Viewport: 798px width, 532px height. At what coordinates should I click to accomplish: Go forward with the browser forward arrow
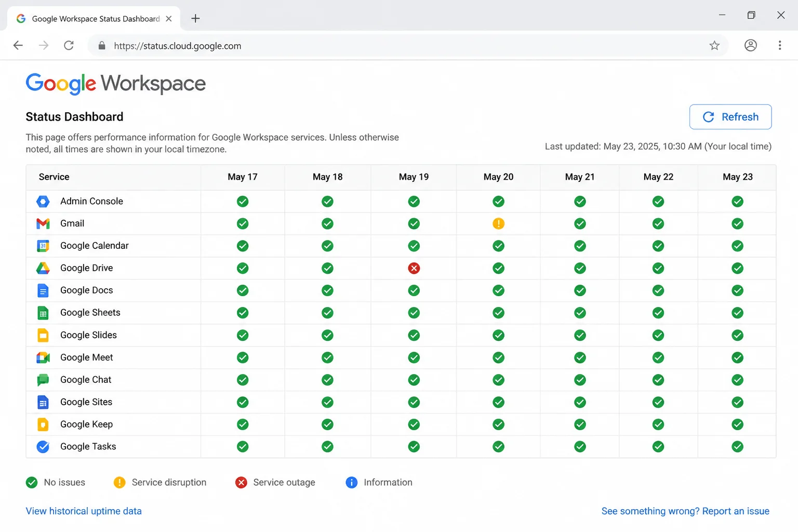tap(44, 46)
